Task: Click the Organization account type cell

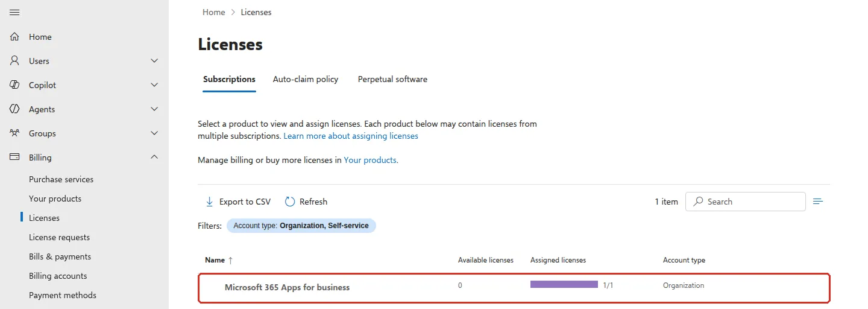Action: (684, 285)
